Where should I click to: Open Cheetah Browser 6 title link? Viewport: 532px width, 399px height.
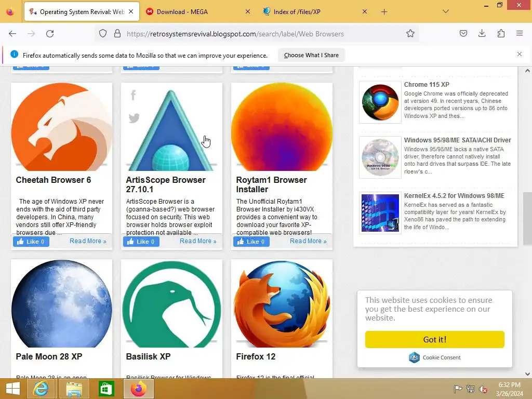[x=54, y=180]
